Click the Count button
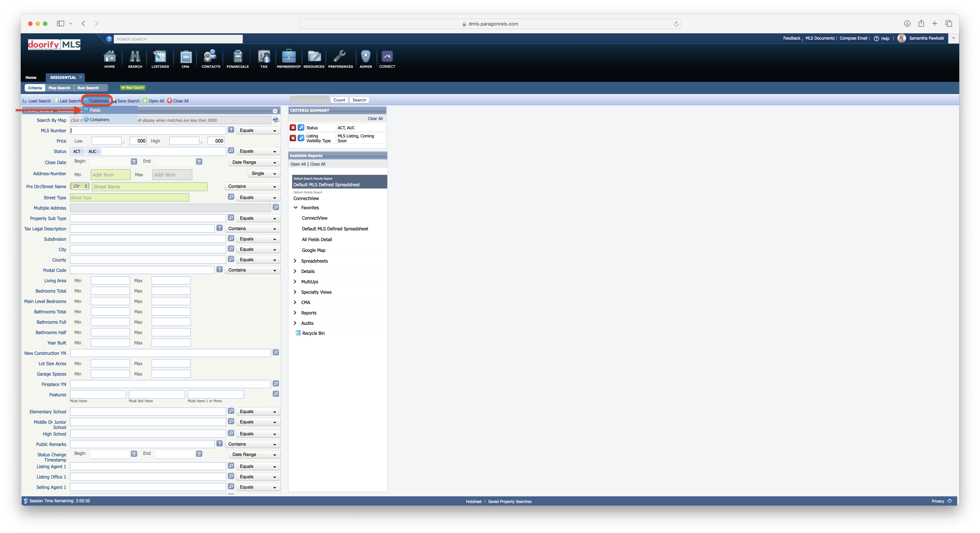Viewport: 980px width, 533px height. [x=339, y=100]
